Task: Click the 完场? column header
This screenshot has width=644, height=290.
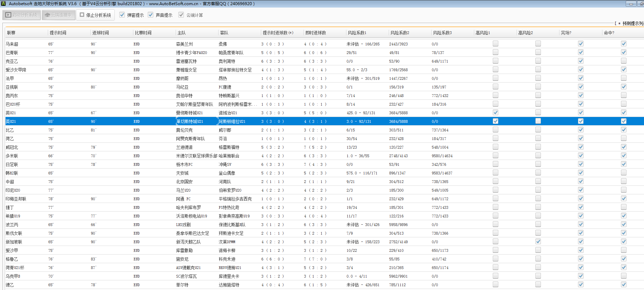Action: click(x=566, y=33)
